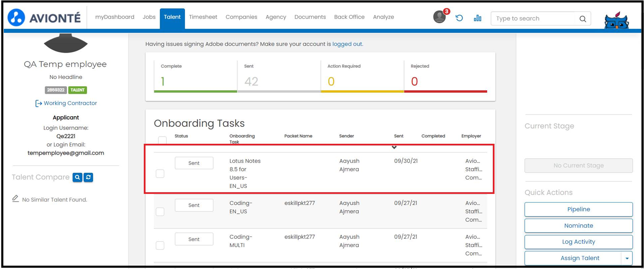
Task: Click the Log Activity button
Action: [x=578, y=242]
